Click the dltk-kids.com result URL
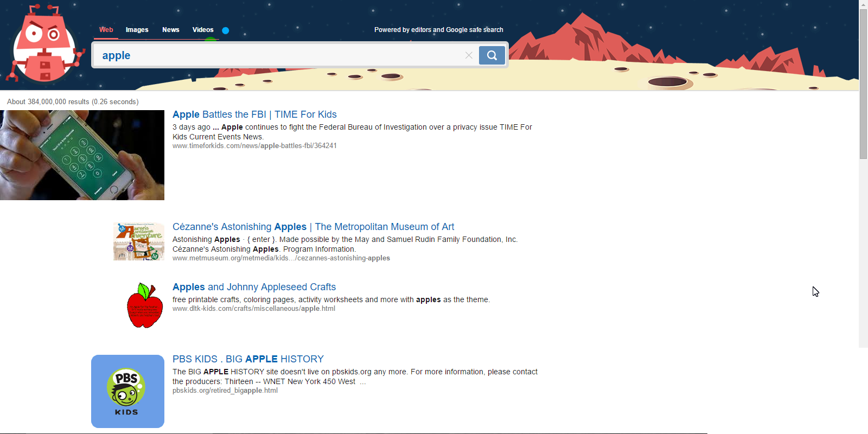 [x=254, y=309]
